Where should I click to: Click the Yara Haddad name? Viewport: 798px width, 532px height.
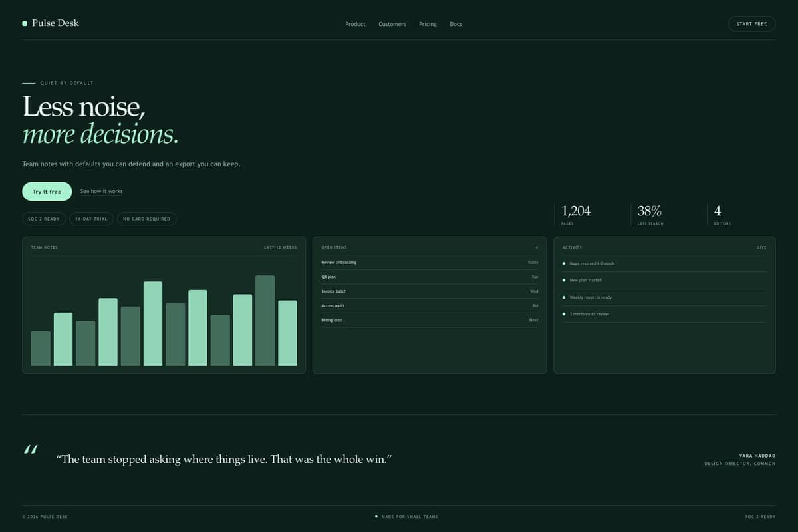coord(757,456)
